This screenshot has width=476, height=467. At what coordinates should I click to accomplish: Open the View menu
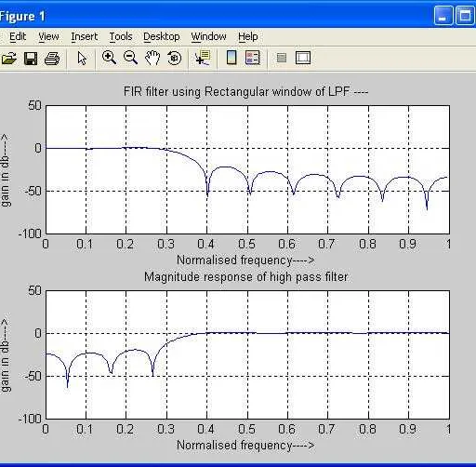(x=48, y=36)
